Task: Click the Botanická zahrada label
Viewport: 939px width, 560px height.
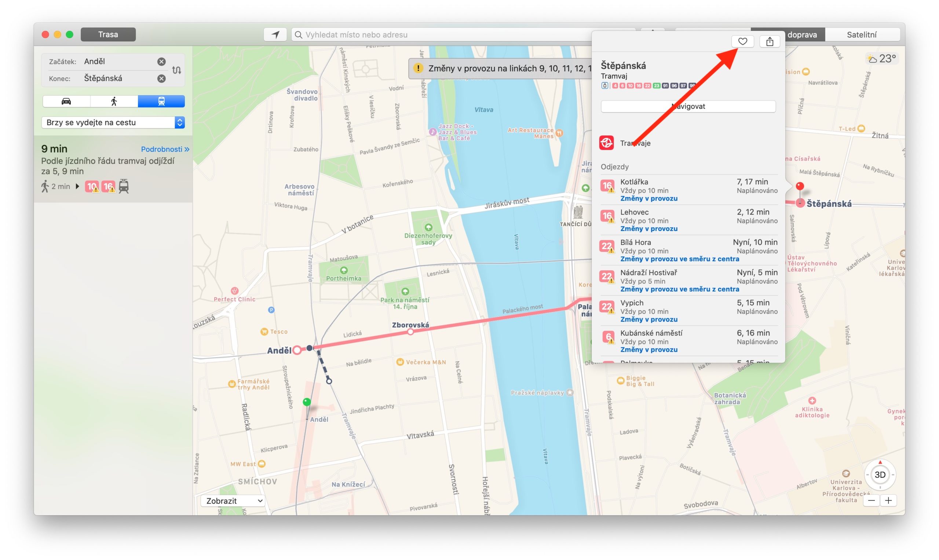Action: tap(730, 399)
